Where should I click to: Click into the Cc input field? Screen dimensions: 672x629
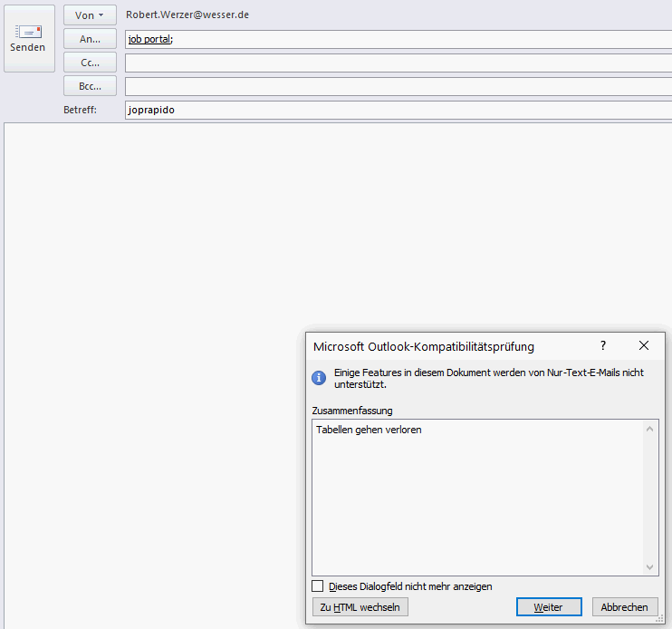[398, 63]
